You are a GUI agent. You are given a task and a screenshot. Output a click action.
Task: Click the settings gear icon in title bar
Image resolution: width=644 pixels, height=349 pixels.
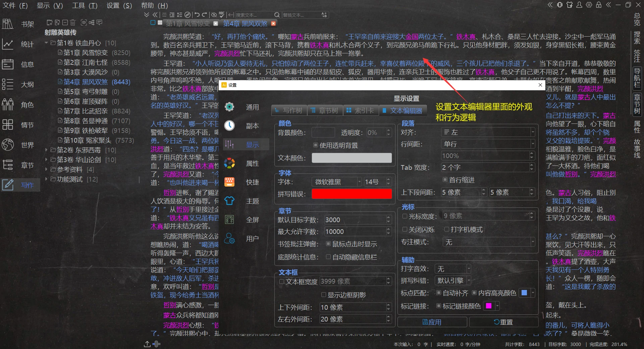point(589,5)
